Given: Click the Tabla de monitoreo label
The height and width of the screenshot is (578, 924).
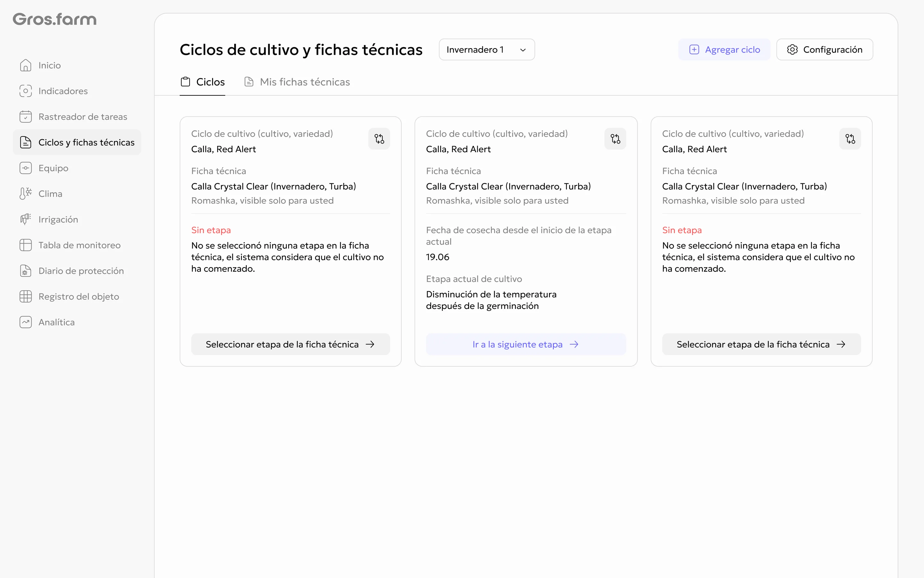Looking at the screenshot, I should tap(80, 245).
